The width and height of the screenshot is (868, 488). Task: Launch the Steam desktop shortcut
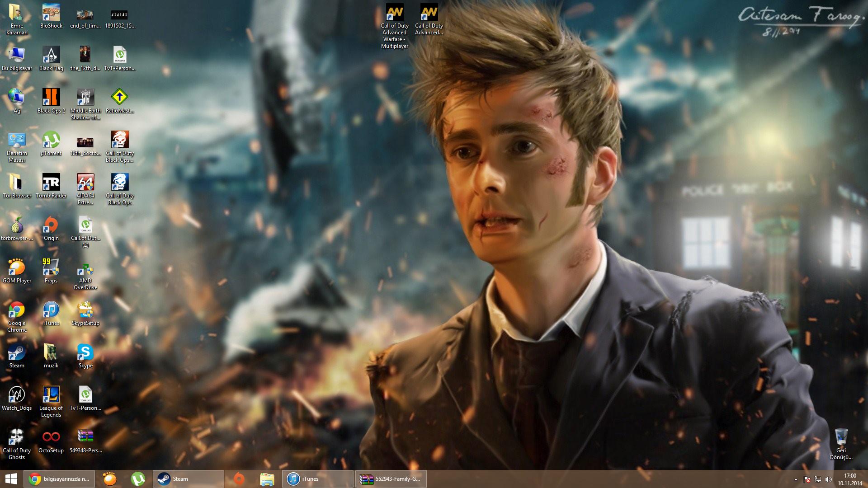tap(17, 356)
